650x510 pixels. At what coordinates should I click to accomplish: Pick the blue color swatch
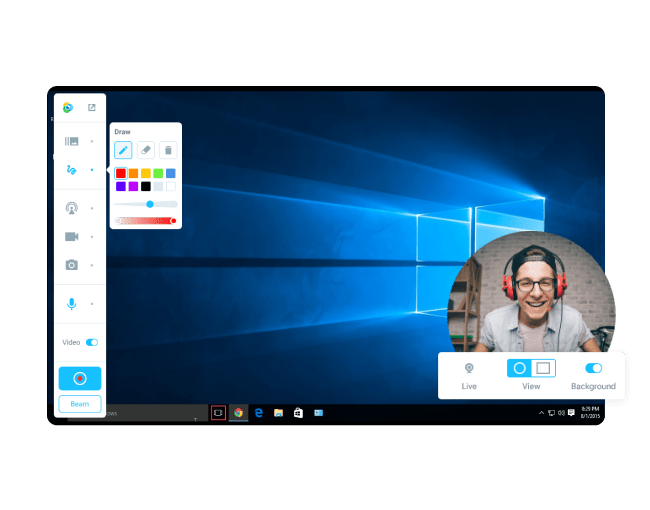170,173
